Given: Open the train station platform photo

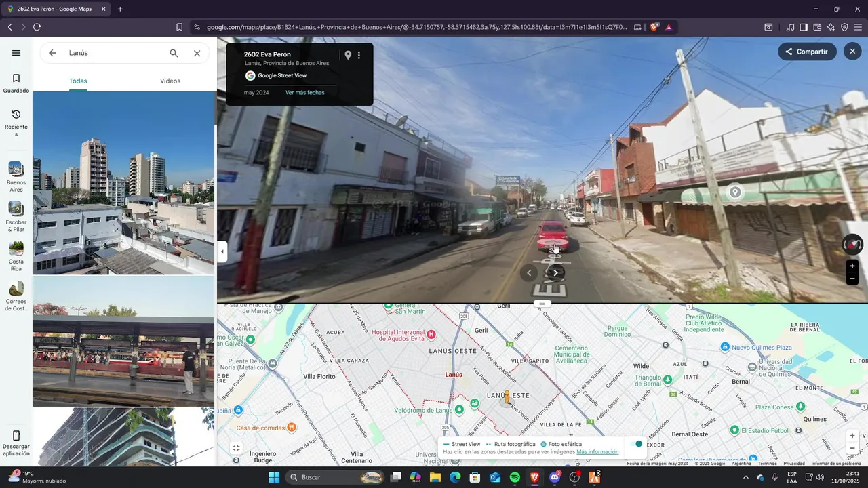Looking at the screenshot, I should pyautogui.click(x=123, y=341).
